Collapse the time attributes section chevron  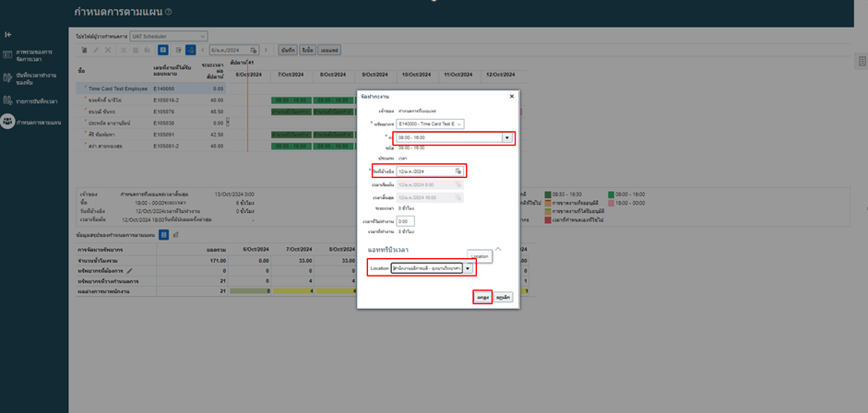coord(498,249)
